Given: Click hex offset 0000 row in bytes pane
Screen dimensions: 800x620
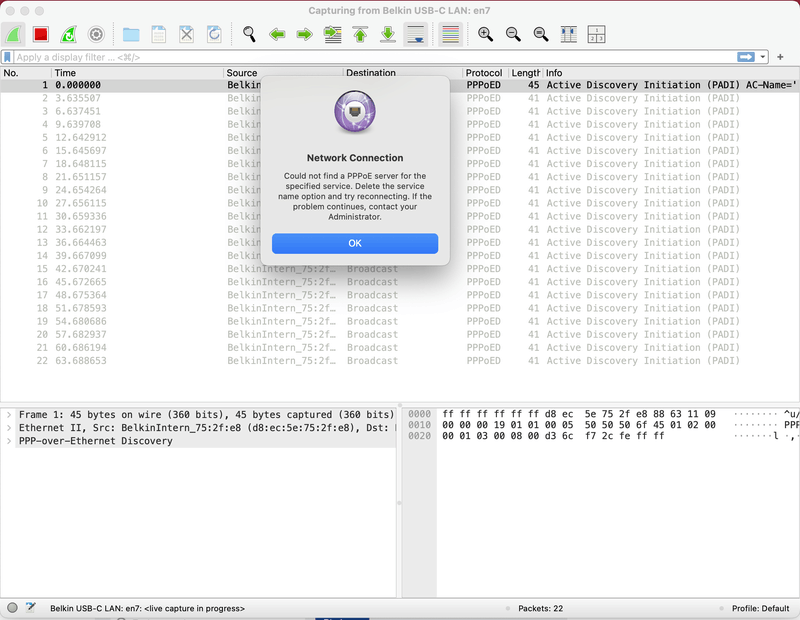Looking at the screenshot, I should (419, 414).
